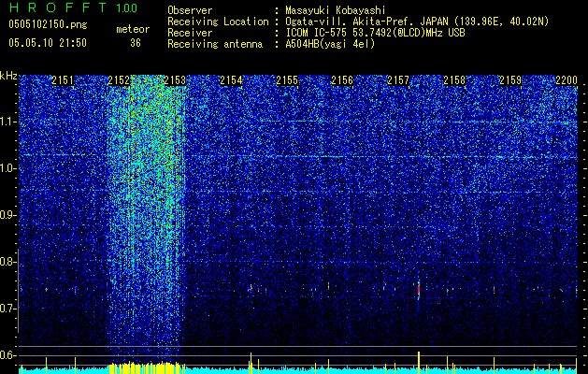Click the 2152 time marker
Screen dimensions: 588x374
(x=119, y=79)
